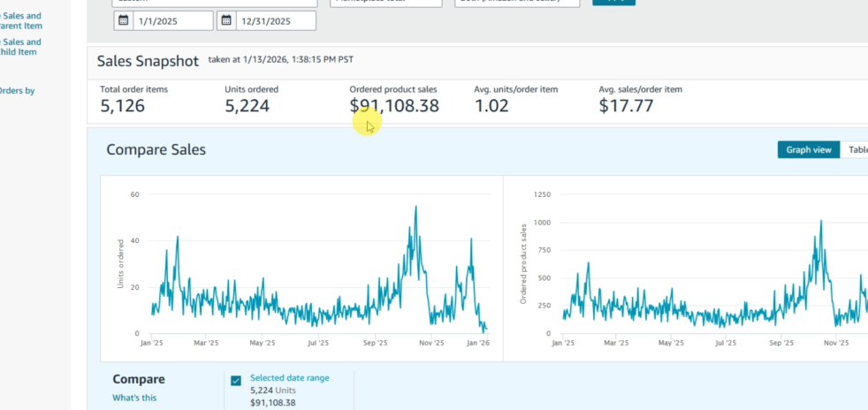
Task: Click the $17.77 avg. sales per order item value
Action: pos(626,107)
